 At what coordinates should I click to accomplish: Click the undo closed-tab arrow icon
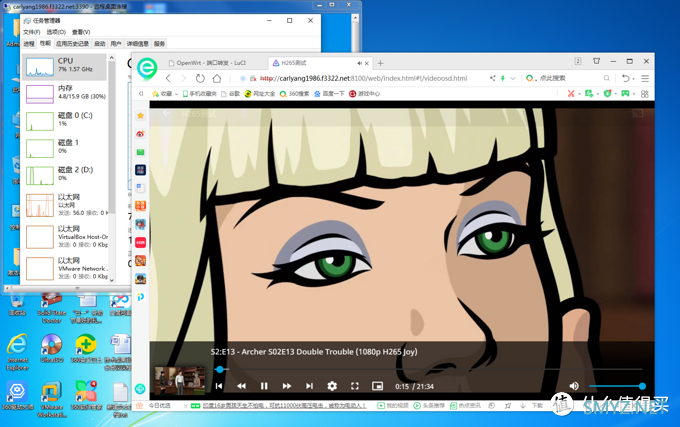[x=626, y=78]
